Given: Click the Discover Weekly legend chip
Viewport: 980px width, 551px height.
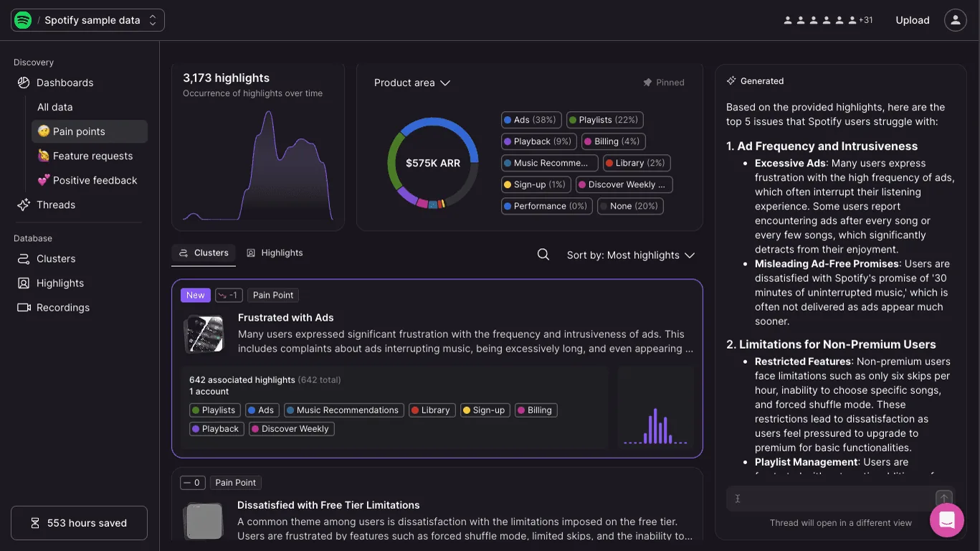Looking at the screenshot, I should tap(624, 184).
